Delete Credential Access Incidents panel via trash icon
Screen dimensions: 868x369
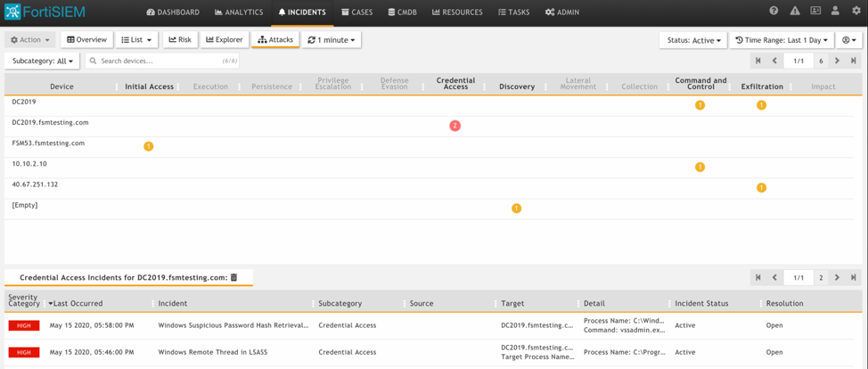[x=233, y=277]
